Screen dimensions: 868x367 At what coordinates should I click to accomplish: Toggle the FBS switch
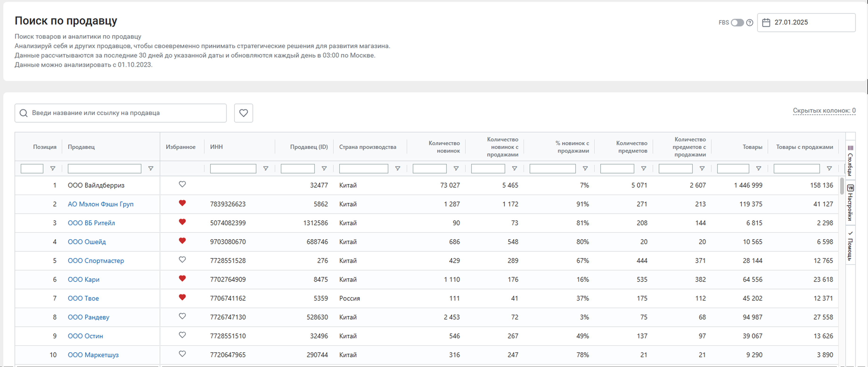point(737,23)
